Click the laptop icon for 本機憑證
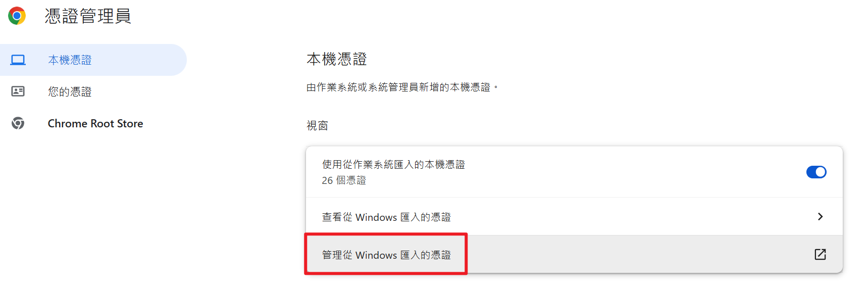 [x=18, y=60]
